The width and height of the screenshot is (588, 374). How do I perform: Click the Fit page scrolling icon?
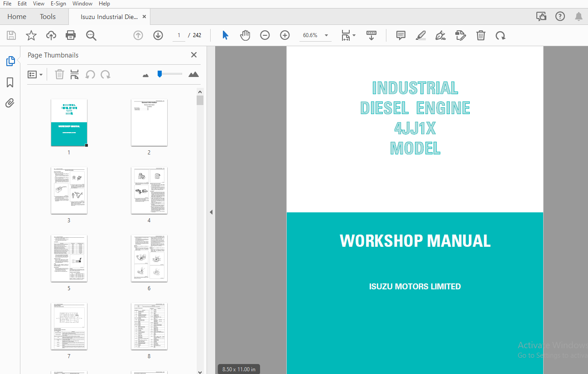(x=346, y=35)
